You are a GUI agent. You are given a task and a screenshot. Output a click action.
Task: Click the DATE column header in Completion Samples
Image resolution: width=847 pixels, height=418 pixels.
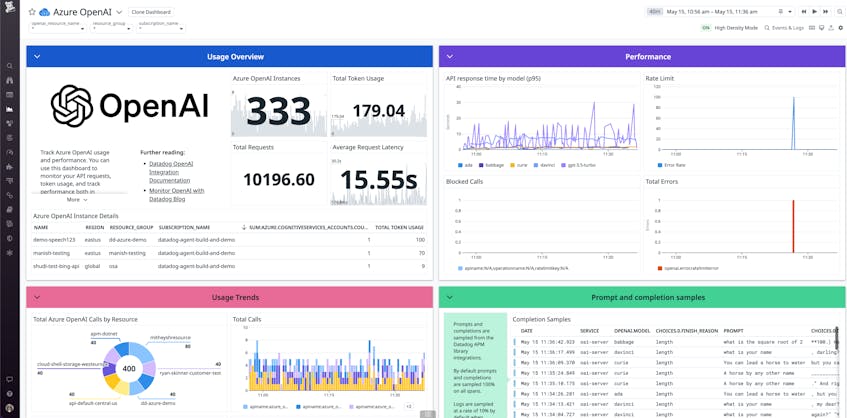point(526,330)
